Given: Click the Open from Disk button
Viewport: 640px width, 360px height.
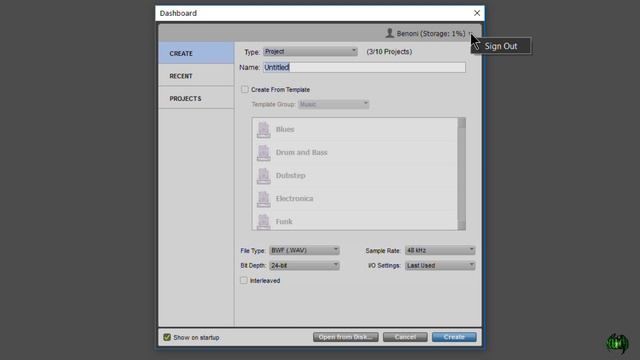Looking at the screenshot, I should [x=346, y=337].
